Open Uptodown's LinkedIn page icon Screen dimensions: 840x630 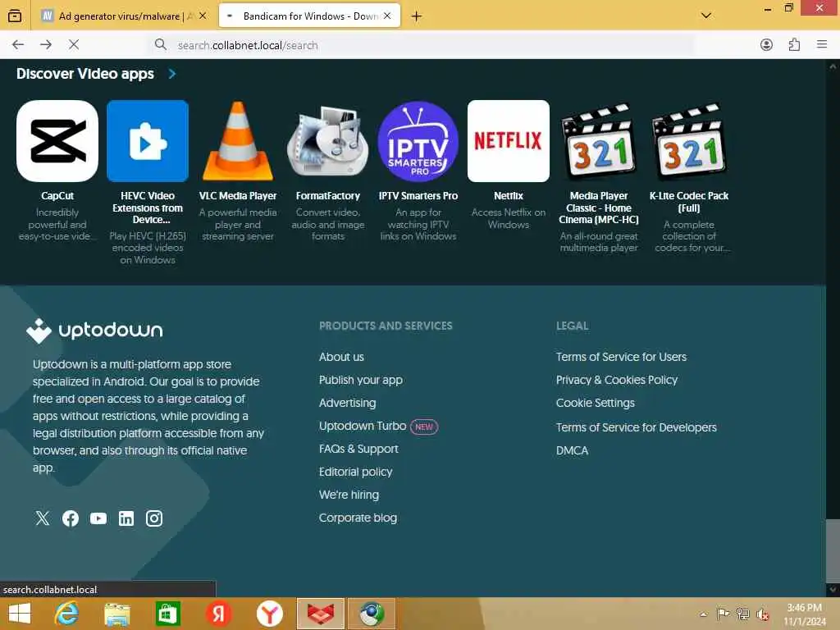coord(126,518)
